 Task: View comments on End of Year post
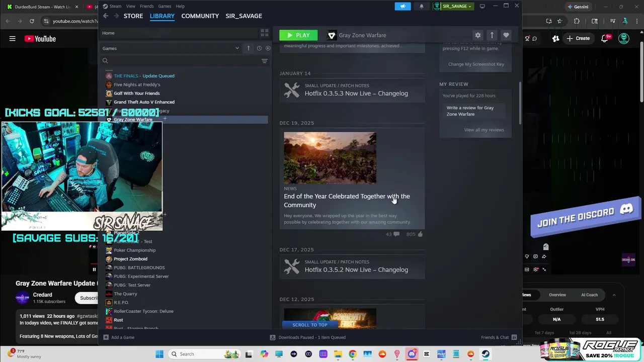pos(392,234)
